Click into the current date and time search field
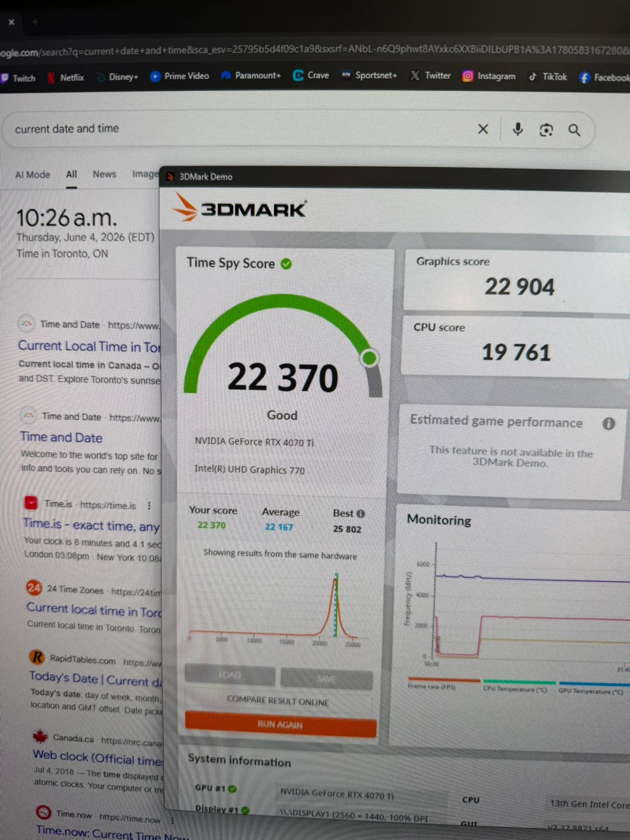 coord(239,129)
